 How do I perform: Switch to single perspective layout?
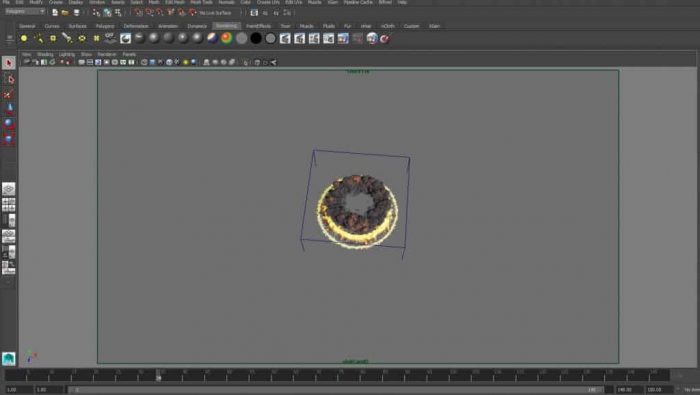click(x=8, y=189)
